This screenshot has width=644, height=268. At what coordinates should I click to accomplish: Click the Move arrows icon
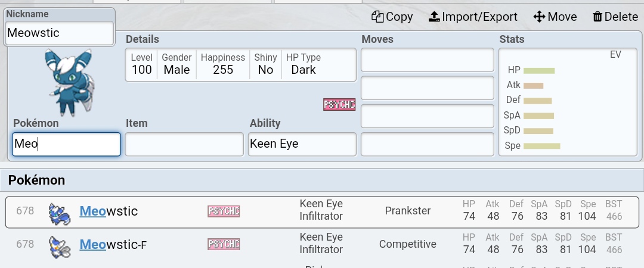[x=539, y=17]
